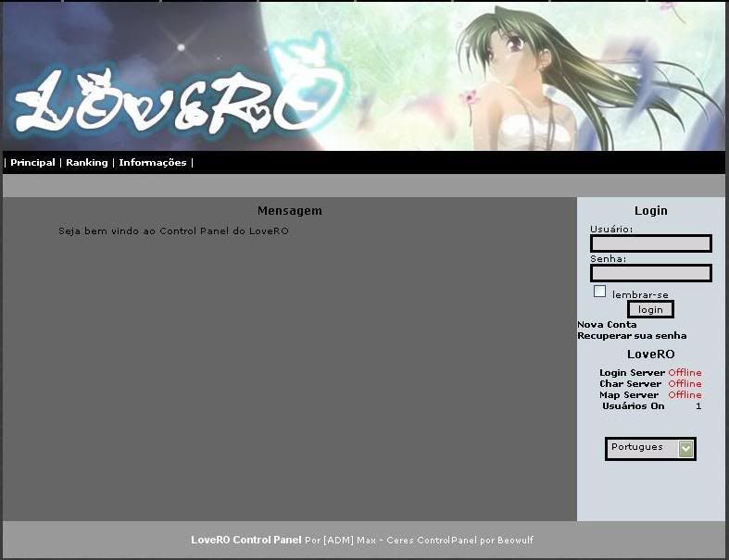Go to the Ranking page
Image resolution: width=729 pixels, height=560 pixels.
pos(86,163)
